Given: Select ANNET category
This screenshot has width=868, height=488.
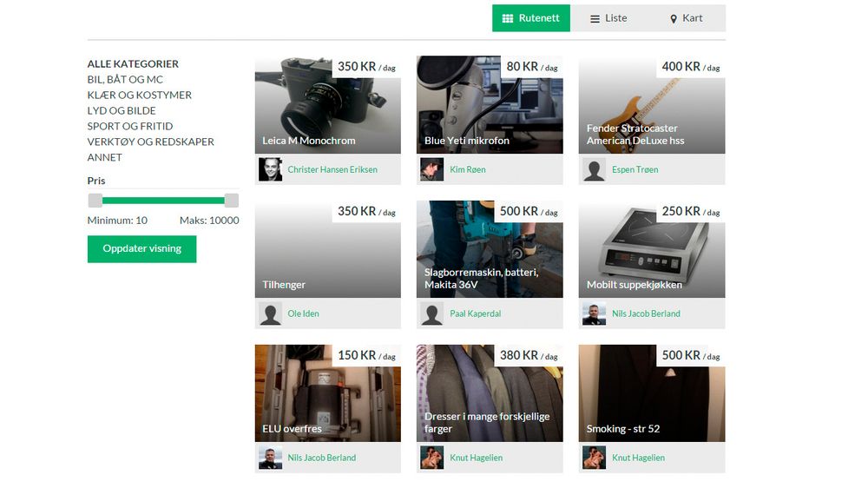Looking at the screenshot, I should point(105,157).
